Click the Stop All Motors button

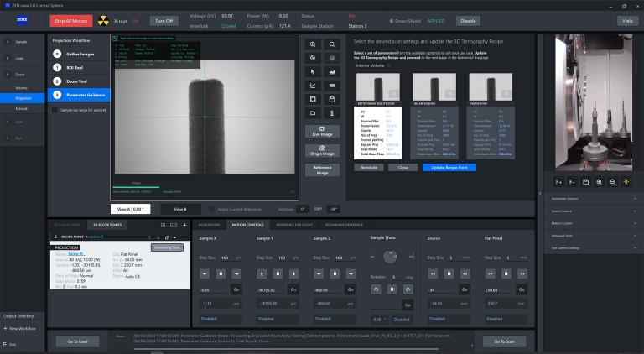point(72,20)
